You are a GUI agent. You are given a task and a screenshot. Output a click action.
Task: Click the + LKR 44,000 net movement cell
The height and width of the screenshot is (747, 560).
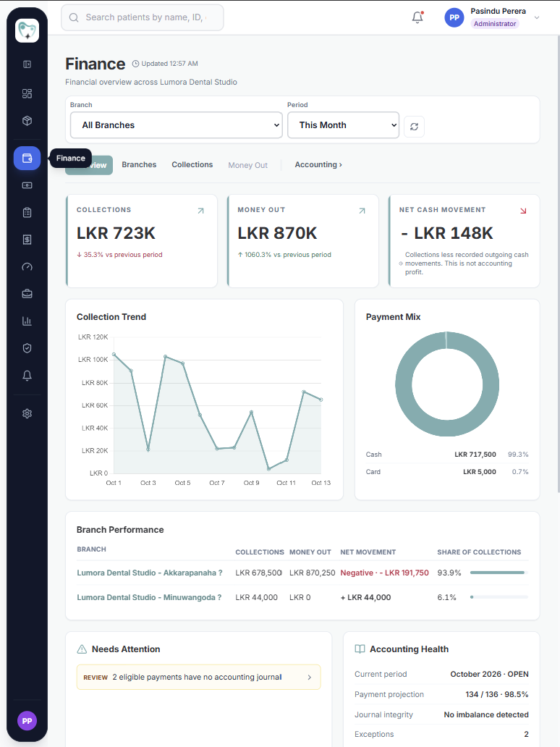365,597
